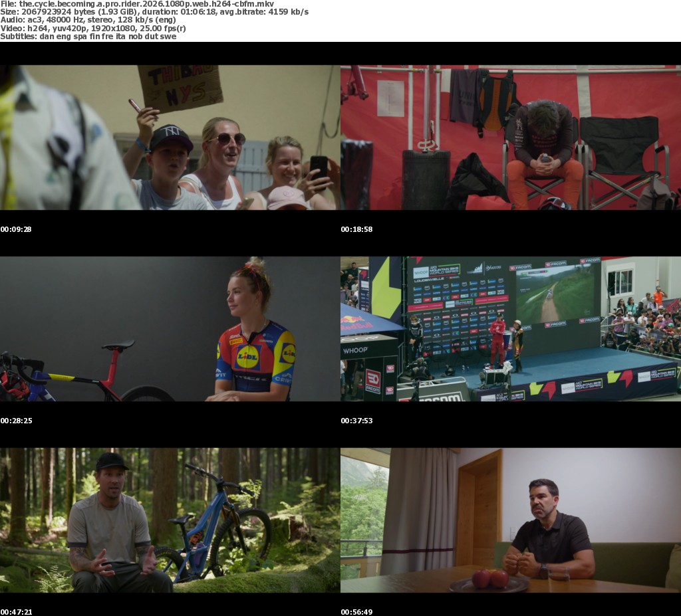Click the 00:18:58 timestamp label
681x616 pixels.
[x=356, y=229]
